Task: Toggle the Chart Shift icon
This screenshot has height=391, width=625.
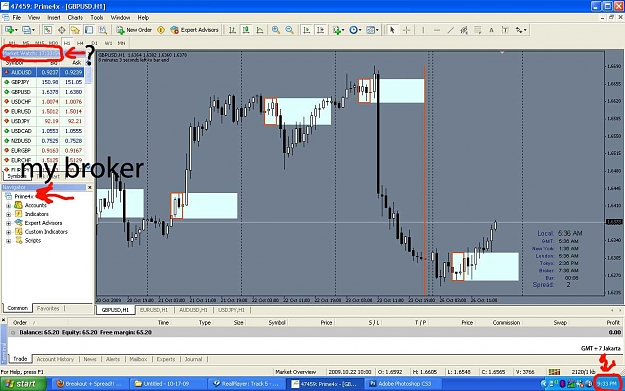Action: click(320, 30)
